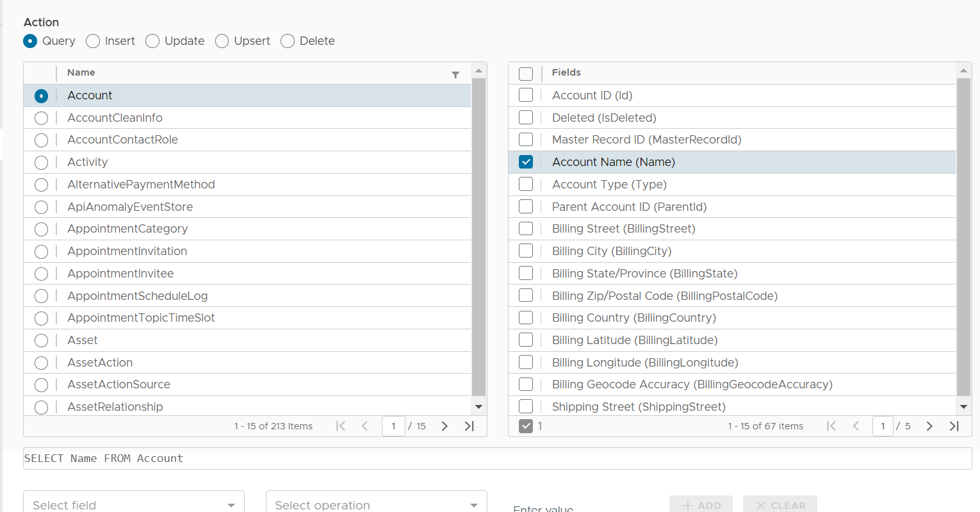Open the Select field dropdown
Screen dimensions: 980x512
click(134, 504)
